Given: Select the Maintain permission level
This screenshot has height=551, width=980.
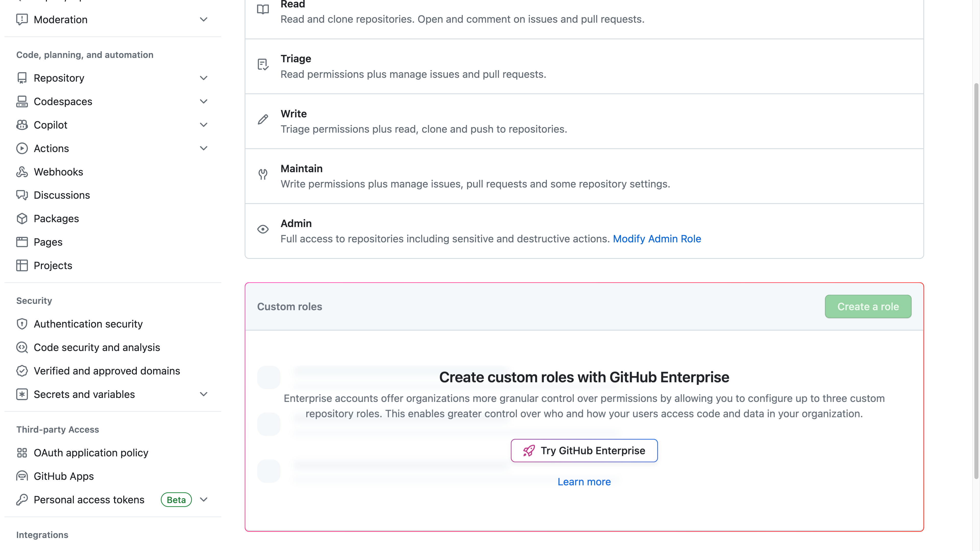Looking at the screenshot, I should [584, 176].
